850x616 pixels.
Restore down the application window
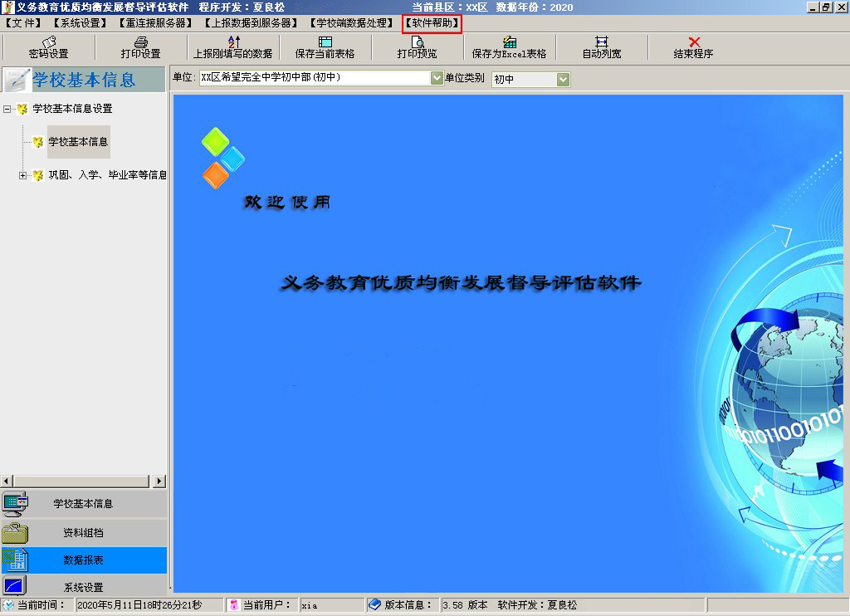point(826,7)
